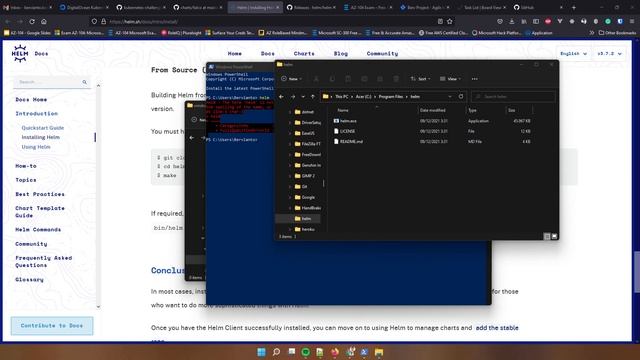Open taskbar Search icon
Image resolution: width=640 pixels, height=360 pixels.
[276, 352]
